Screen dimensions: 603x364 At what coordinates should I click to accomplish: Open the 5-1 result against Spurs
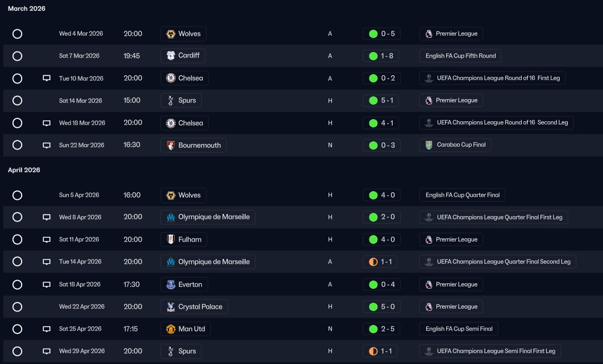pyautogui.click(x=382, y=101)
